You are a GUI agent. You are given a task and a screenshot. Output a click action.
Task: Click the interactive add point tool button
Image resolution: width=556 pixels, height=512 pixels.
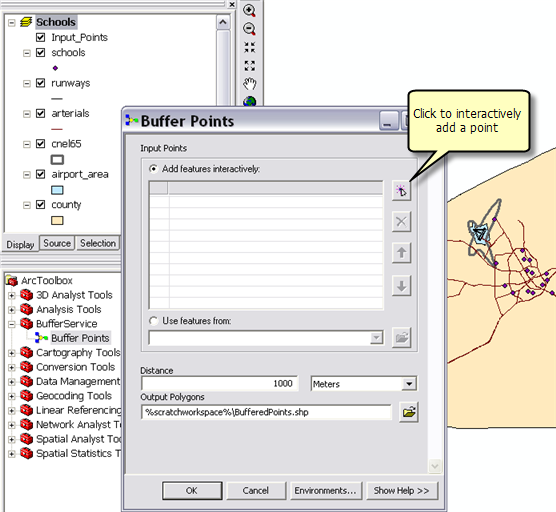(x=401, y=191)
